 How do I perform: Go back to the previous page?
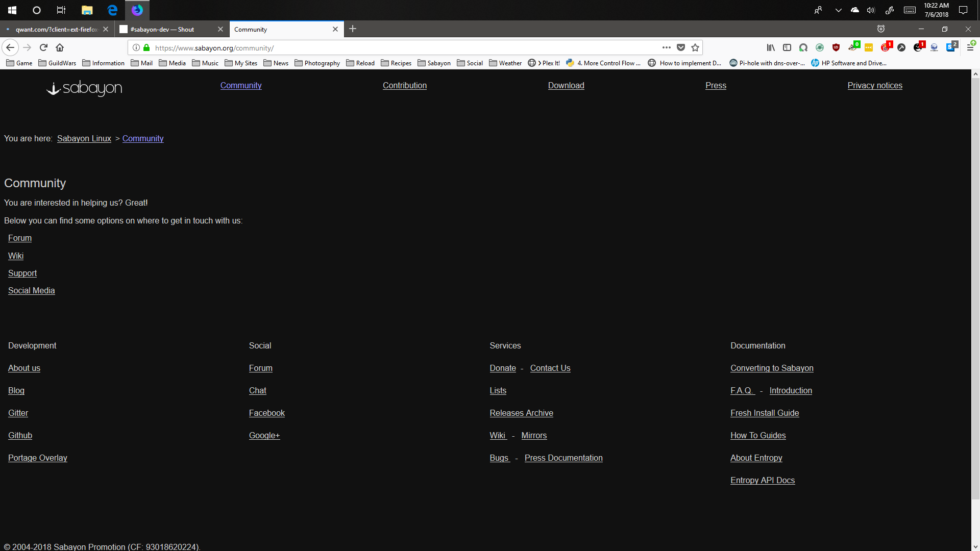click(10, 47)
